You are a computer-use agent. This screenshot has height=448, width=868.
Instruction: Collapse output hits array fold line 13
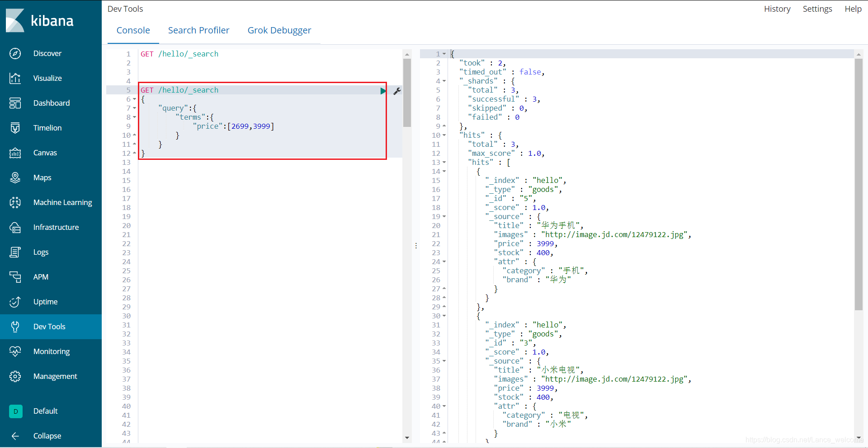444,163
